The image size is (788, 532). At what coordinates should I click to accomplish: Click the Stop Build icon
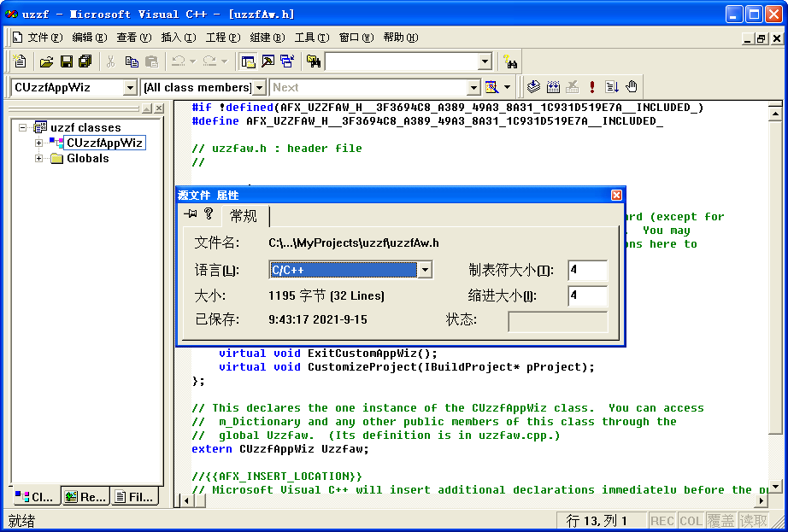(573, 87)
